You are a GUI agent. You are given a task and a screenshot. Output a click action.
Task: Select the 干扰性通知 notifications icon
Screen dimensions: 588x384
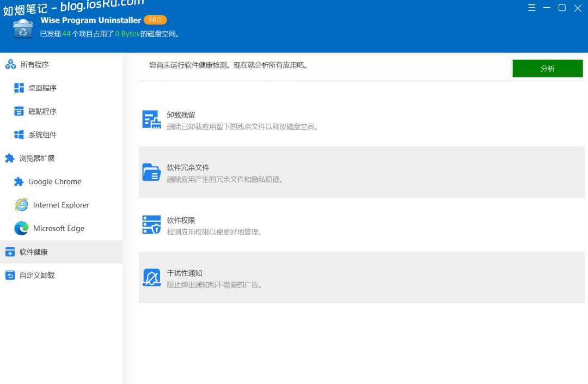point(151,277)
